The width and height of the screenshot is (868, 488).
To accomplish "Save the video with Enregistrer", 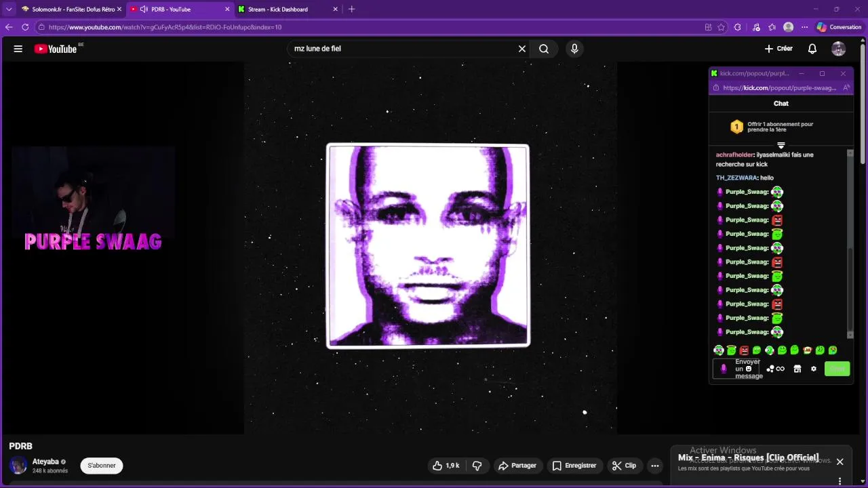I will 574,466.
